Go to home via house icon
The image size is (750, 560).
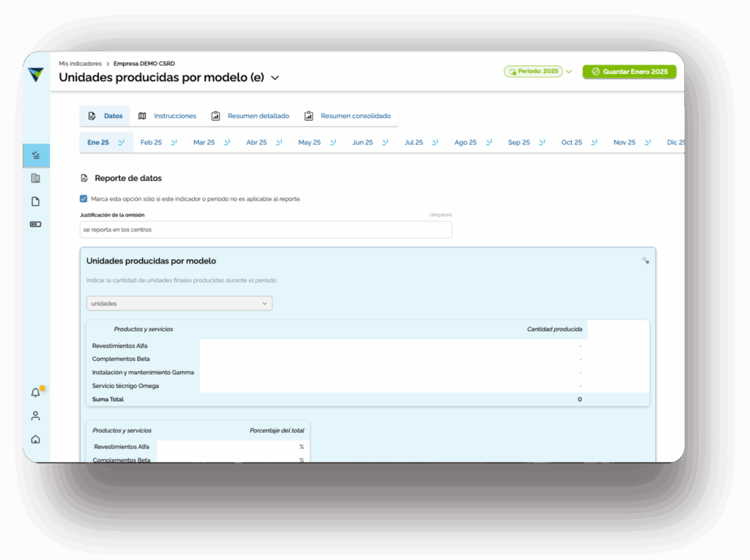pos(36,439)
